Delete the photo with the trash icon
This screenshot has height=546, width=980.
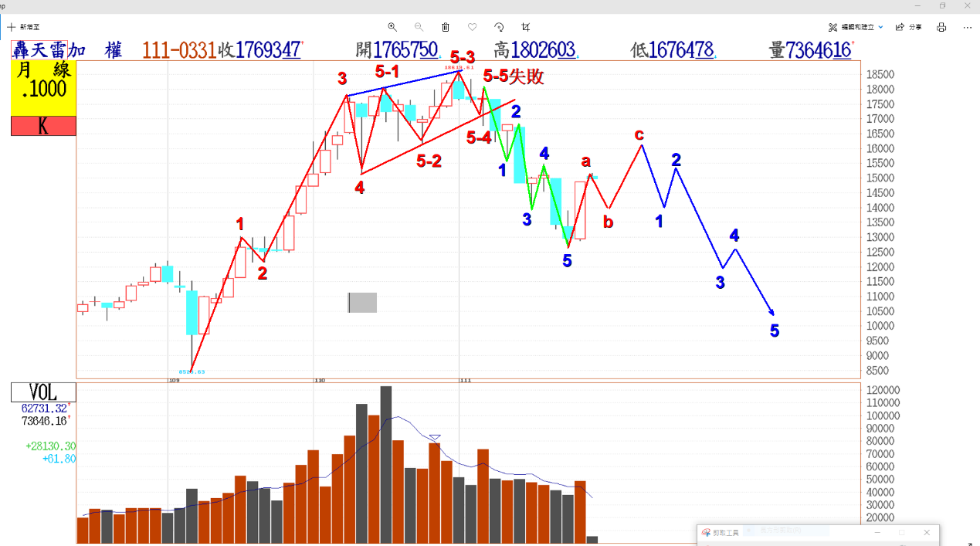point(446,26)
